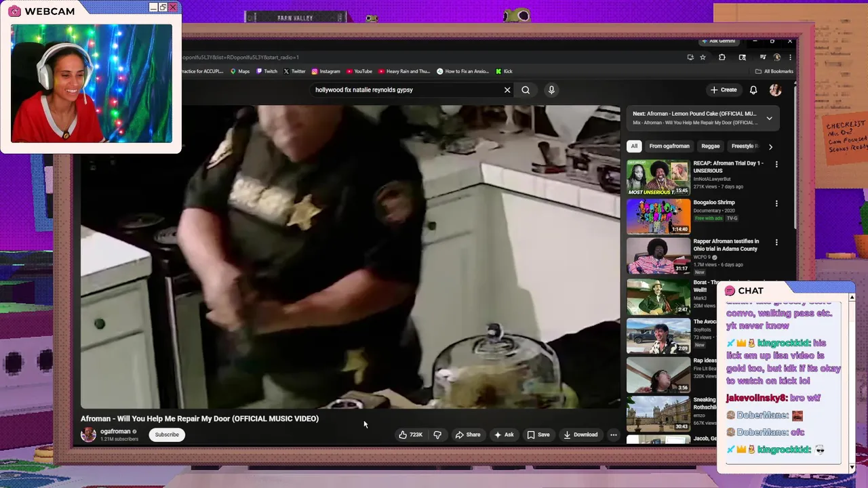Viewport: 868px width, 488px height.
Task: Open more actions menu under video
Action: (x=613, y=434)
